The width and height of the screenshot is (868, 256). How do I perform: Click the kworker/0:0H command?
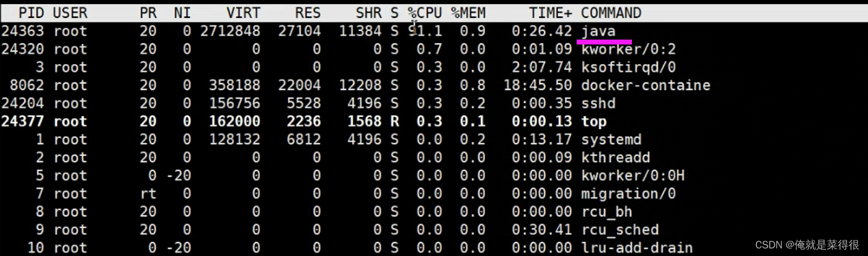coord(632,175)
